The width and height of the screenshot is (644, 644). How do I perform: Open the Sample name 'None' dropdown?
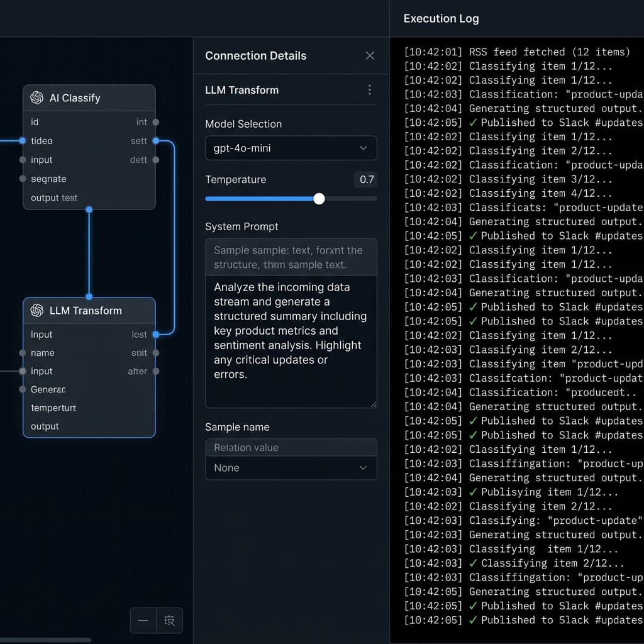pos(291,468)
